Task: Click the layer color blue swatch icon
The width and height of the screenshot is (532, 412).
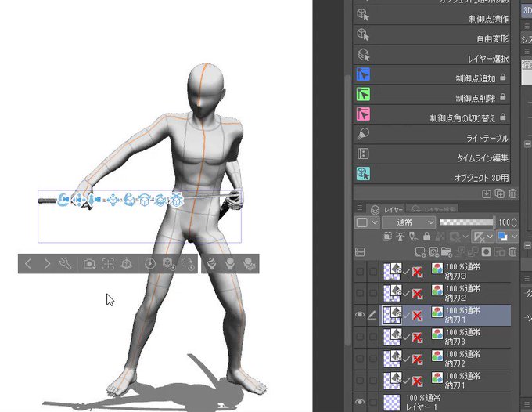Action: 503,237
